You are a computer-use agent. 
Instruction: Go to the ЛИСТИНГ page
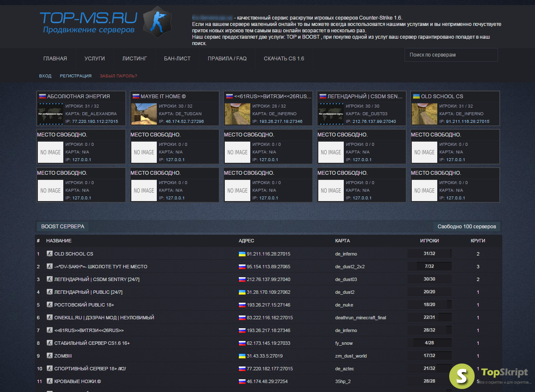click(x=135, y=59)
